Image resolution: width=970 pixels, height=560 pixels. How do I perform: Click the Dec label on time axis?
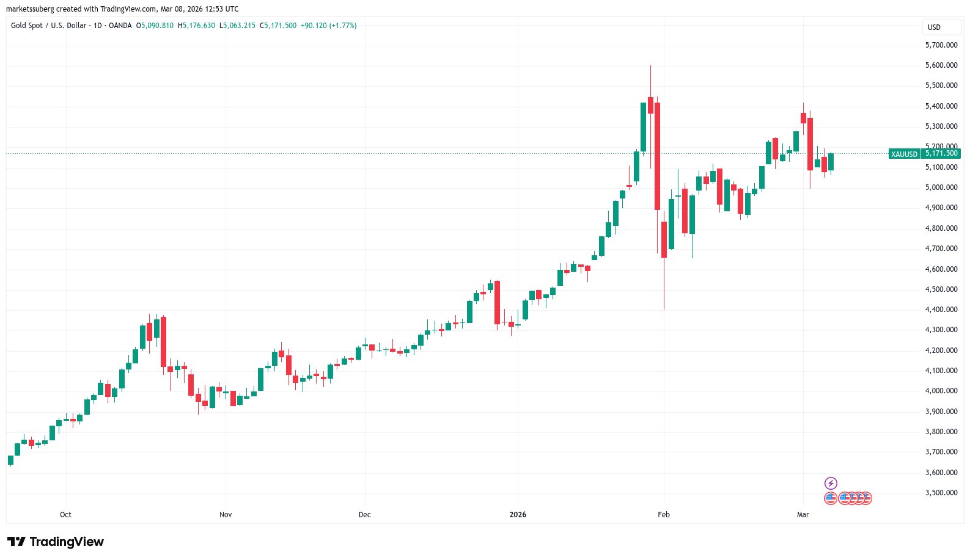(x=364, y=515)
